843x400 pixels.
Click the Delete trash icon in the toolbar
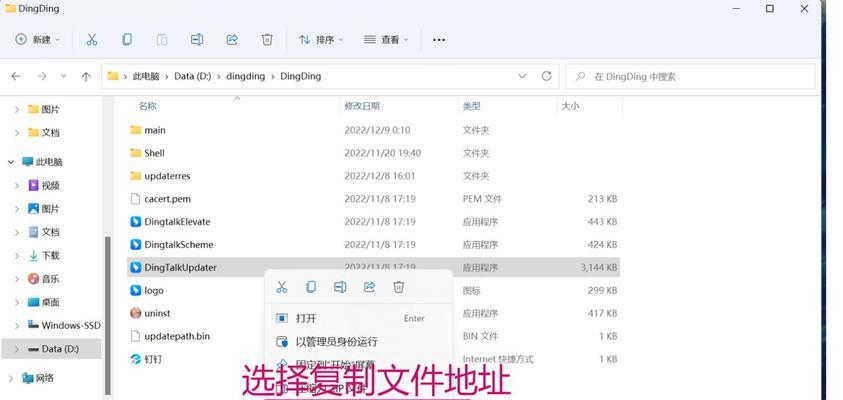[x=267, y=39]
